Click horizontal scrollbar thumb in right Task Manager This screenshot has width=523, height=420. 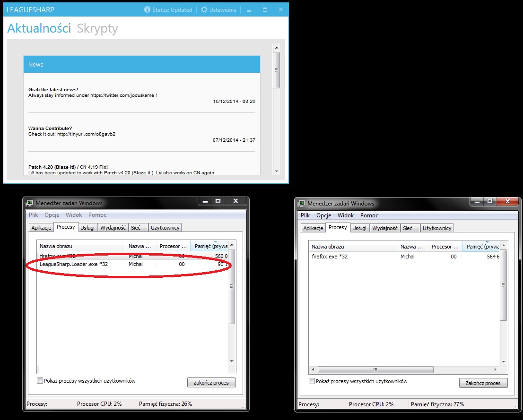tap(375, 369)
